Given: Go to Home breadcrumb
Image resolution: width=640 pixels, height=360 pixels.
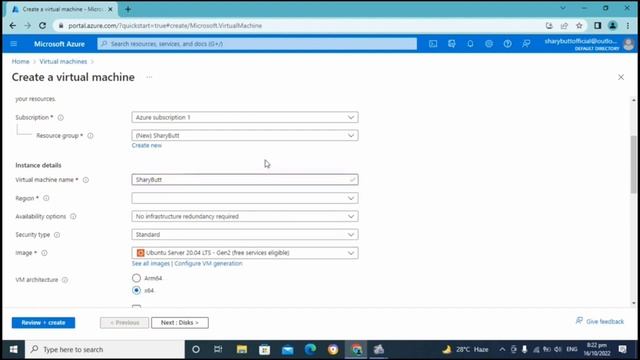Looking at the screenshot, I should click(20, 62).
